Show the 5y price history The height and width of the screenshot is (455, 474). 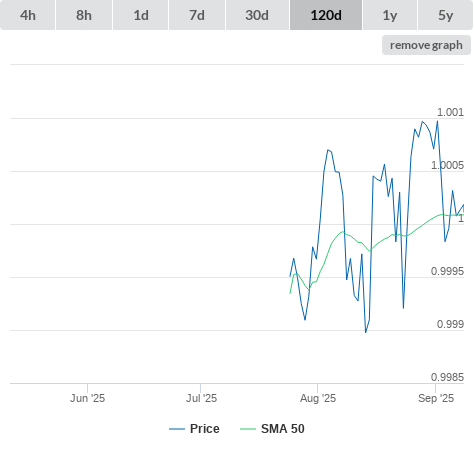pyautogui.click(x=446, y=15)
